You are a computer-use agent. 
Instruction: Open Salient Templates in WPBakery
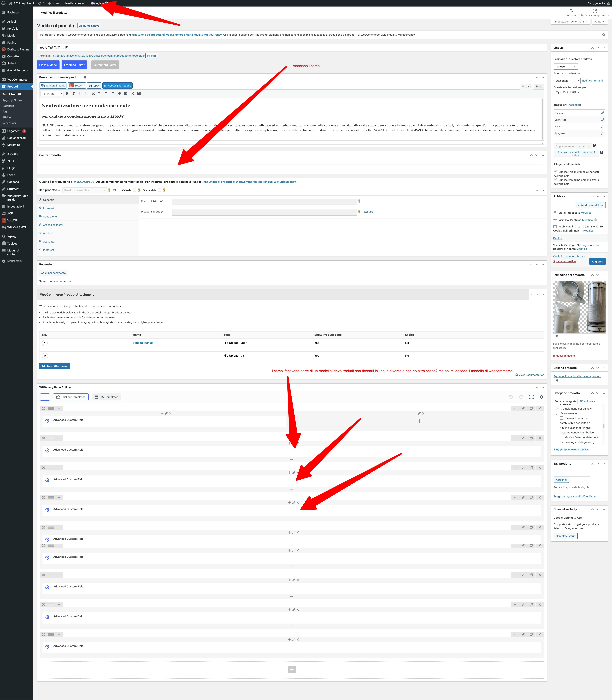coord(71,397)
